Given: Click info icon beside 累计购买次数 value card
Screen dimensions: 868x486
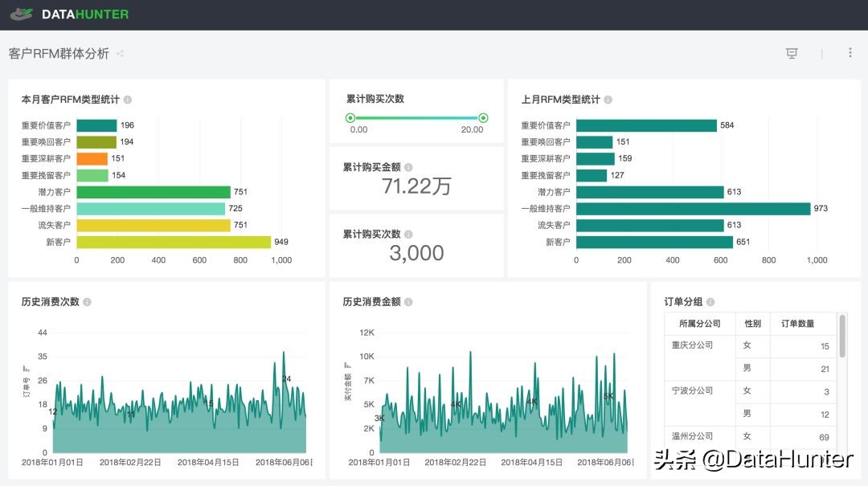Looking at the screenshot, I should coord(408,235).
